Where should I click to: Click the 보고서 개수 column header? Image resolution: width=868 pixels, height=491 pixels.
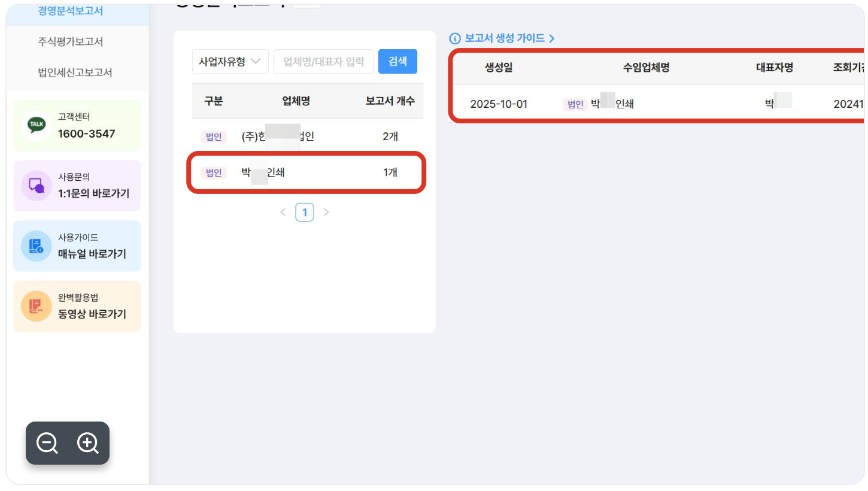click(390, 101)
